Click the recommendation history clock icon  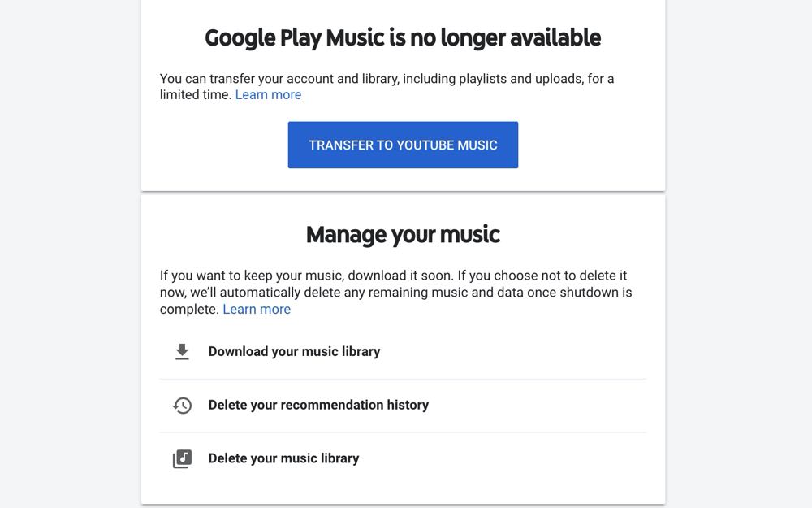pyautogui.click(x=182, y=405)
